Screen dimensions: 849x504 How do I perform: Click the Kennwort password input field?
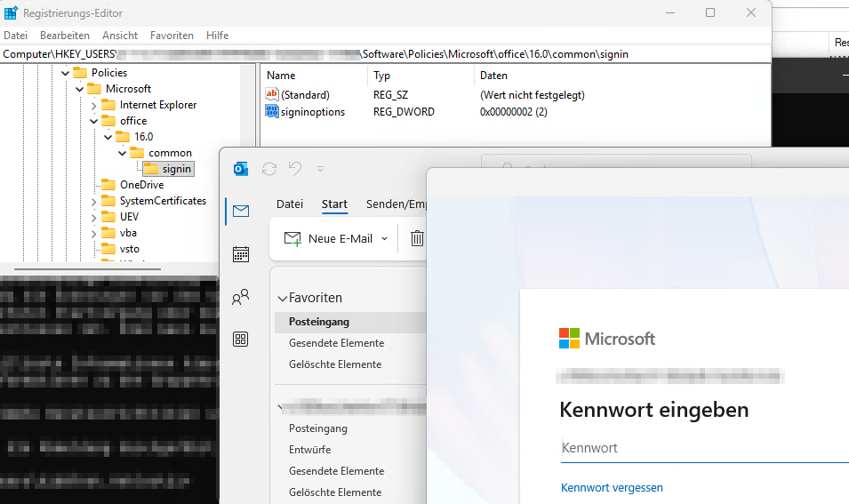704,448
